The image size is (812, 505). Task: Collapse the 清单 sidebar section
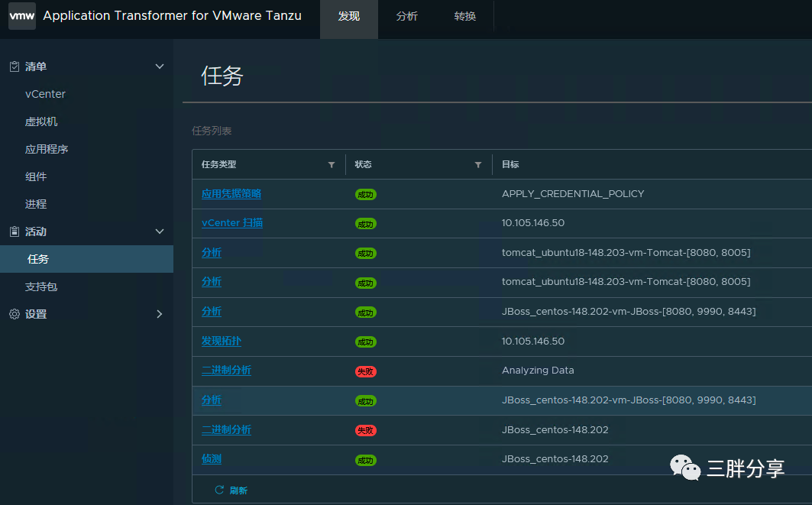click(x=160, y=66)
